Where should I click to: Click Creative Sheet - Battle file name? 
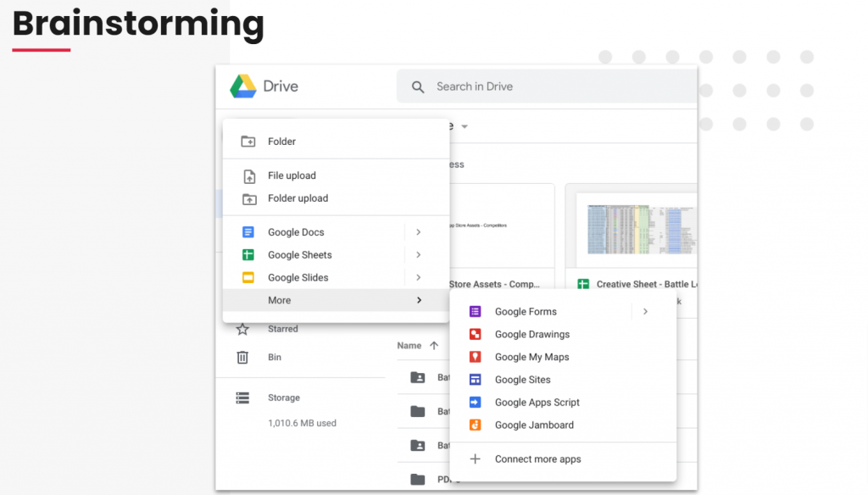click(x=647, y=284)
